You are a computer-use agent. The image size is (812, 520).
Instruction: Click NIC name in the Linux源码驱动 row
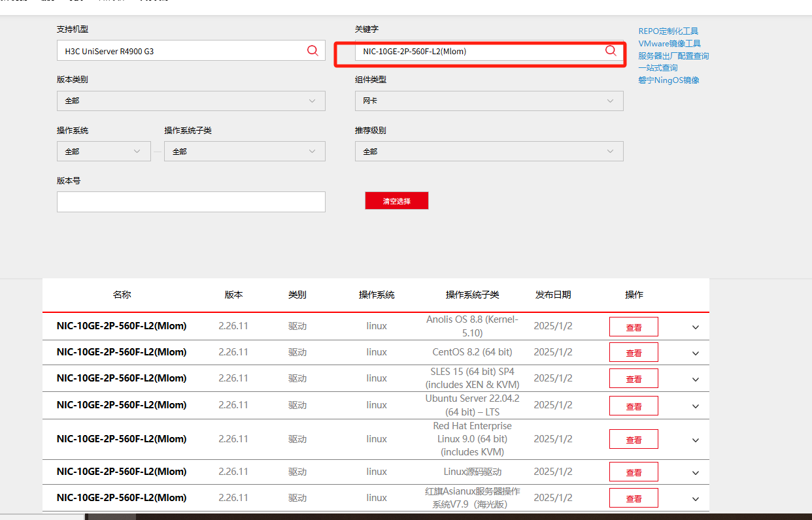pos(122,472)
